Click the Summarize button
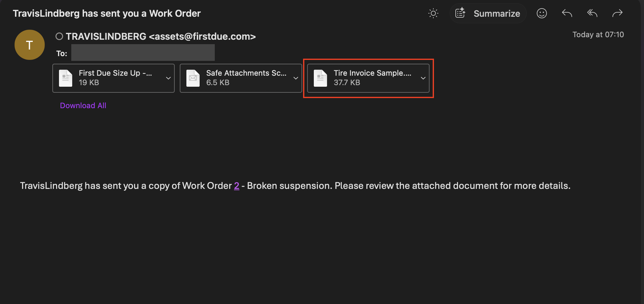Screen dimensions: 644x304 tap(488, 13)
